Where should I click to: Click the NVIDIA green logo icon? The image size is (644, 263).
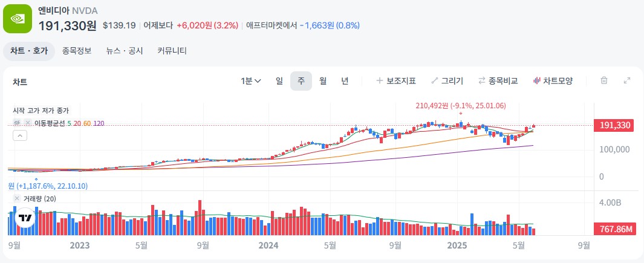click(x=18, y=19)
